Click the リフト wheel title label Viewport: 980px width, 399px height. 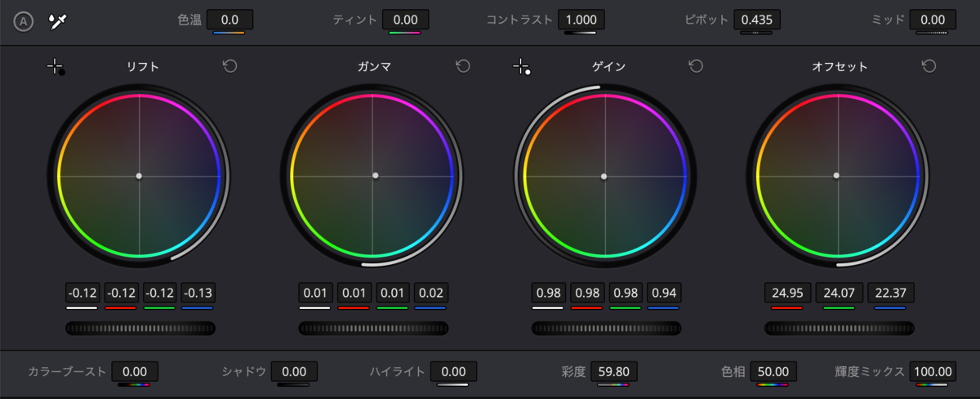pyautogui.click(x=143, y=67)
